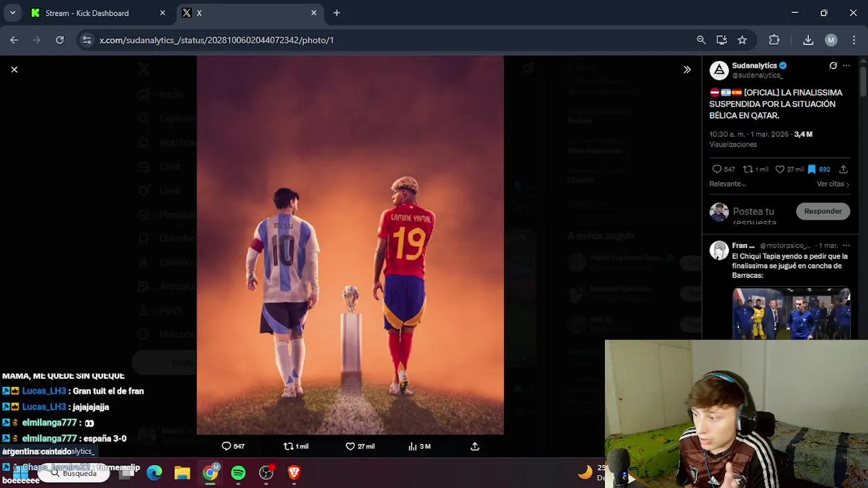Click share icon in tweet sidebar
The width and height of the screenshot is (868, 488).
point(844,169)
